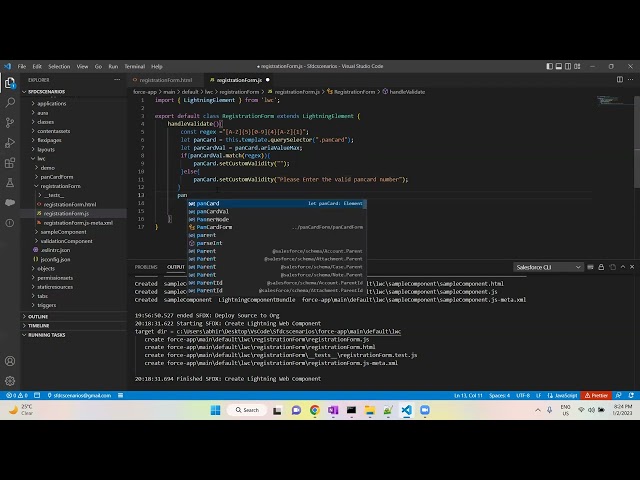Open notifications bell in status bar

(631, 396)
